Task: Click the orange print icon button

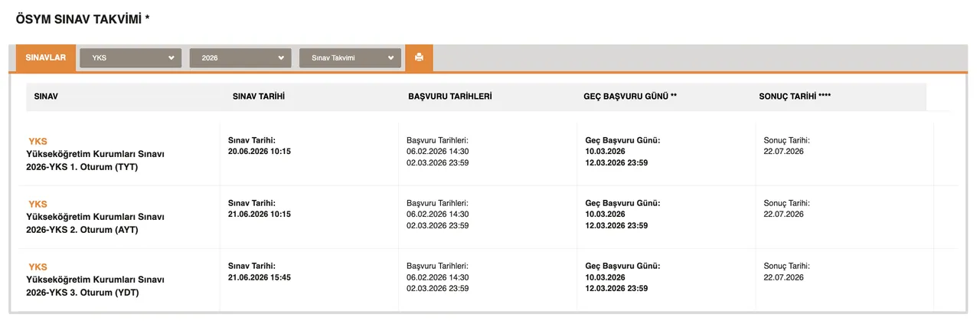Action: point(419,57)
